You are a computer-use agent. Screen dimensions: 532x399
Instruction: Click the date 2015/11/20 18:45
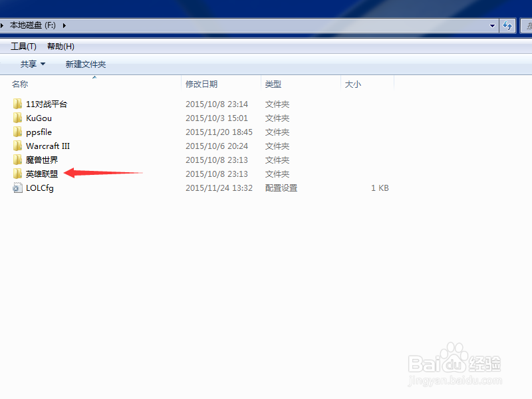pyautogui.click(x=219, y=132)
